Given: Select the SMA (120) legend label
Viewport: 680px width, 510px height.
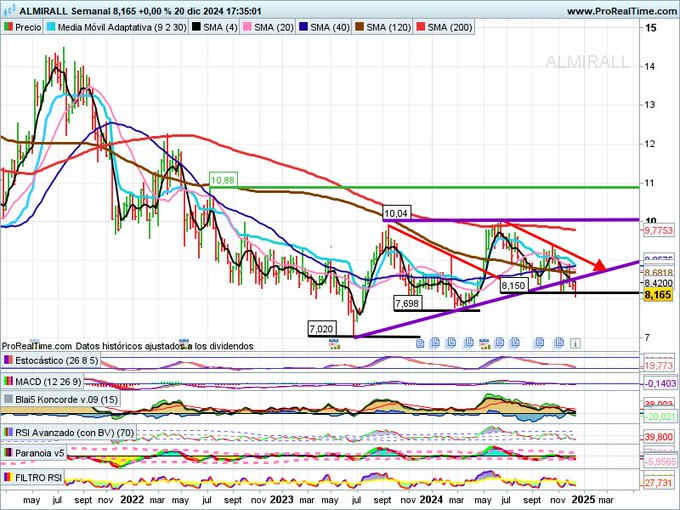Looking at the screenshot, I should pos(388,27).
